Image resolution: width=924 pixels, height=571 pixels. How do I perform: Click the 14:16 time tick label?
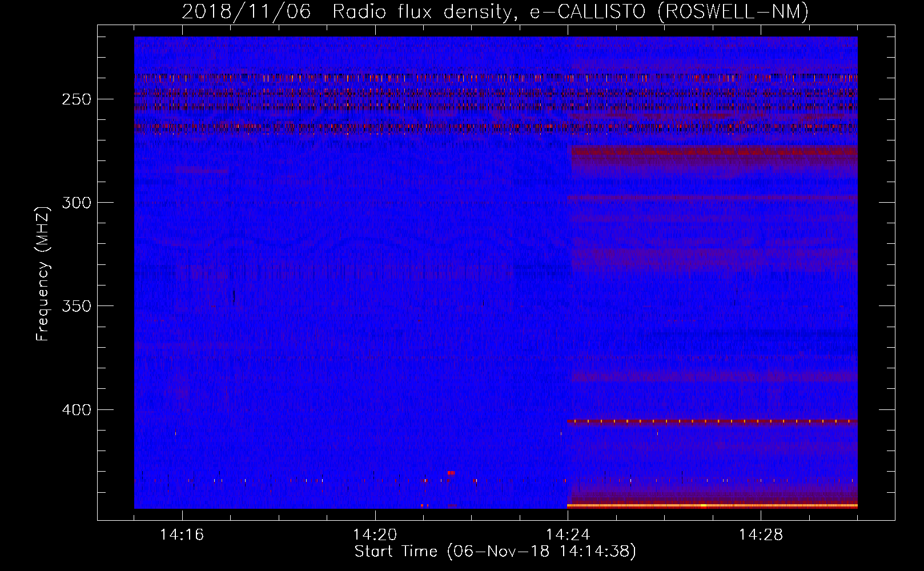point(182,535)
